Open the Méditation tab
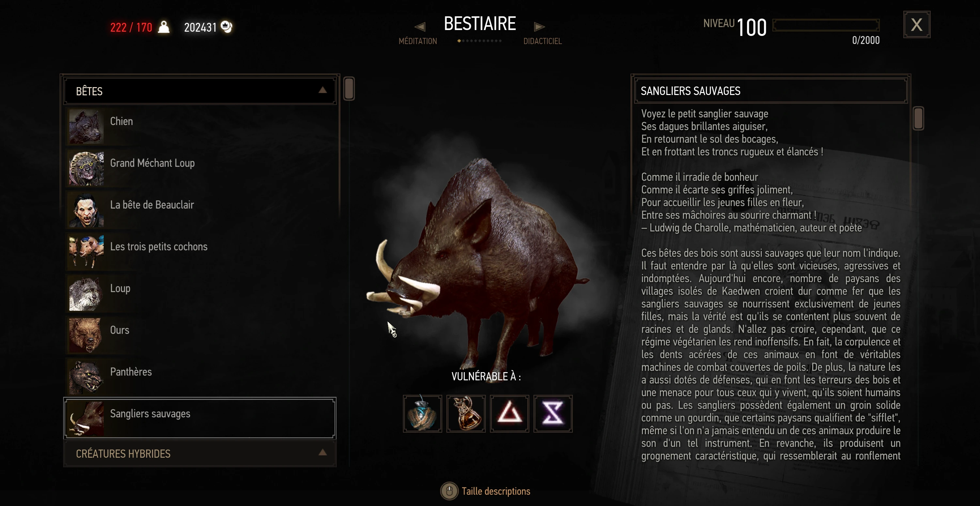 [418, 41]
